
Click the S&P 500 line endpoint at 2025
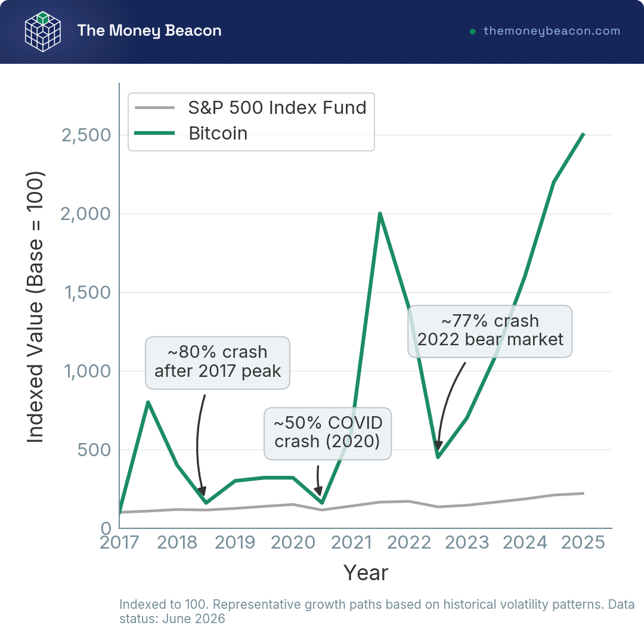583,493
